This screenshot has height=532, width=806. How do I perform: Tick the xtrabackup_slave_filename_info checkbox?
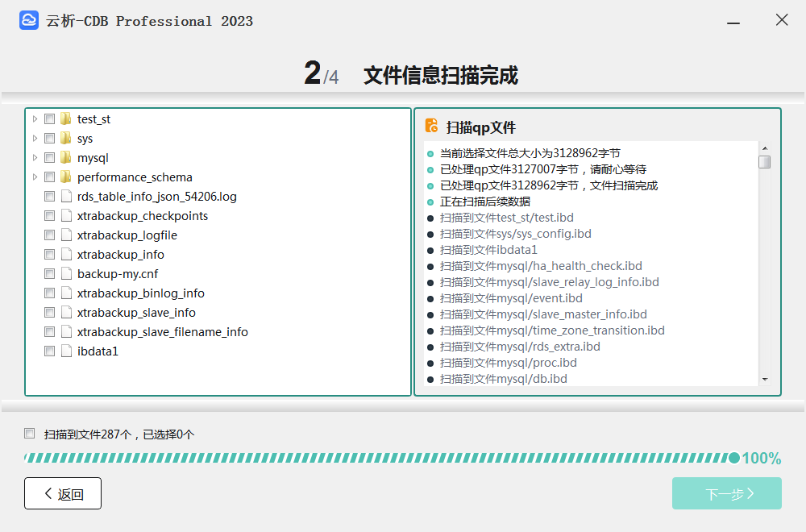pos(49,332)
